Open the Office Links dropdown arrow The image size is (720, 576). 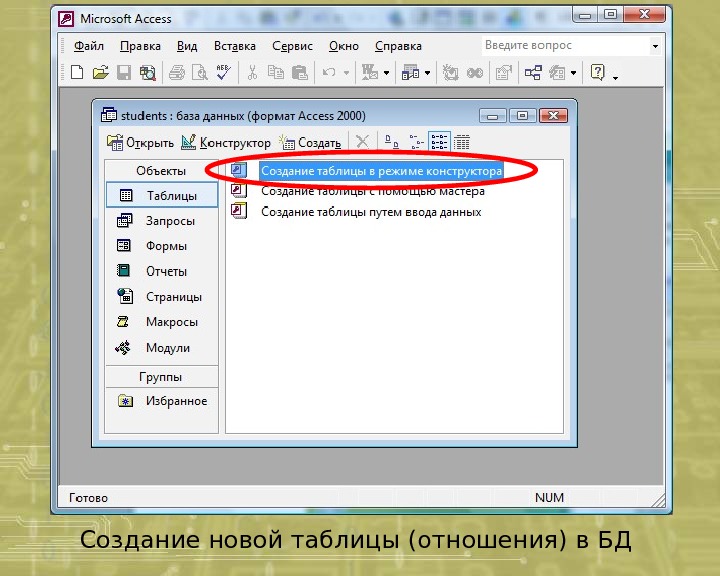pyautogui.click(x=386, y=73)
